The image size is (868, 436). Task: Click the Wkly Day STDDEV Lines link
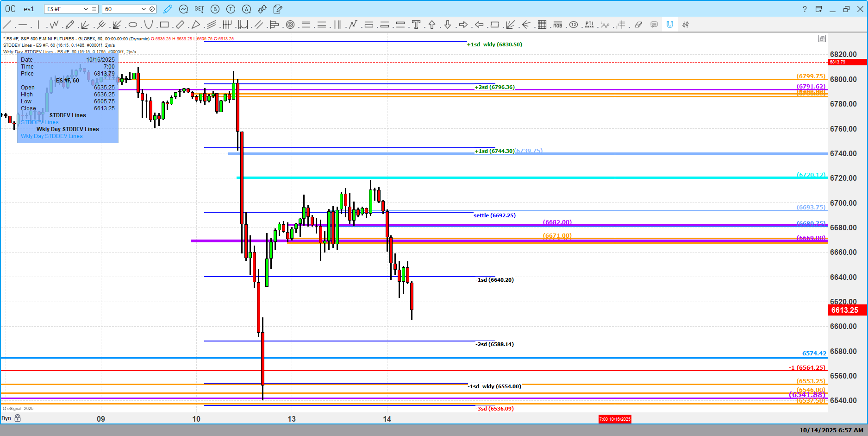pyautogui.click(x=52, y=136)
